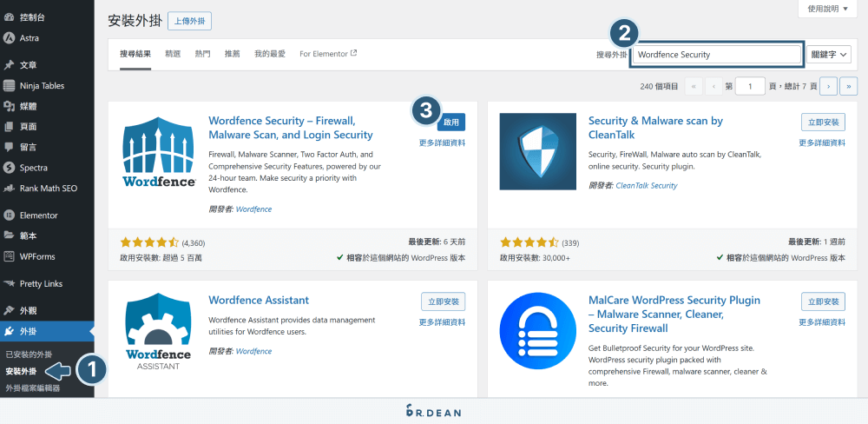Click 啟用安裝數: 30,000+ text
This screenshot has width=868, height=424.
point(535,258)
